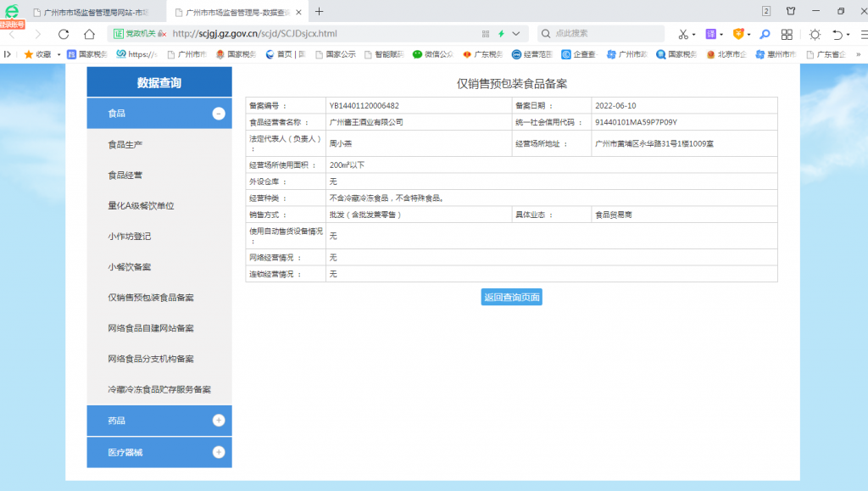Open 网络食品自建网站备案 menu item

coord(151,328)
